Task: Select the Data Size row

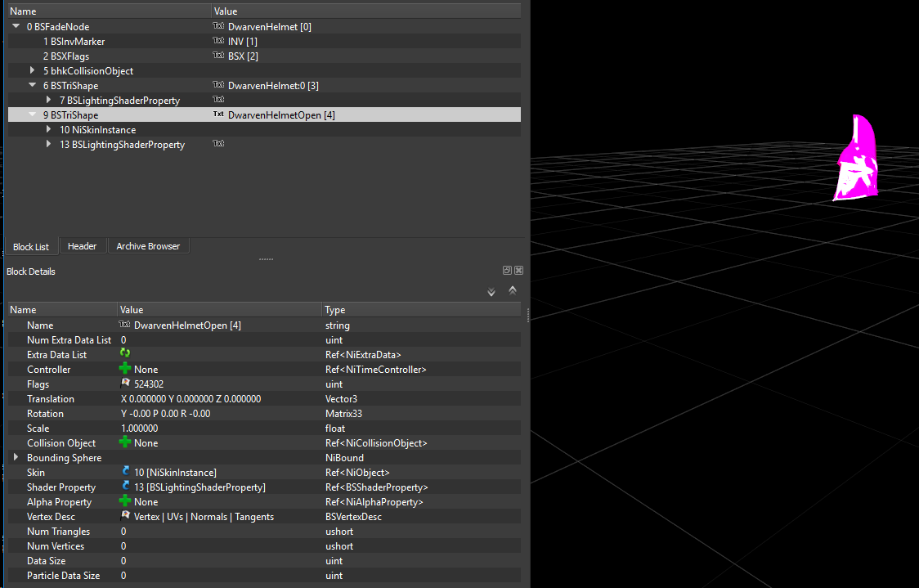Action: (264, 560)
